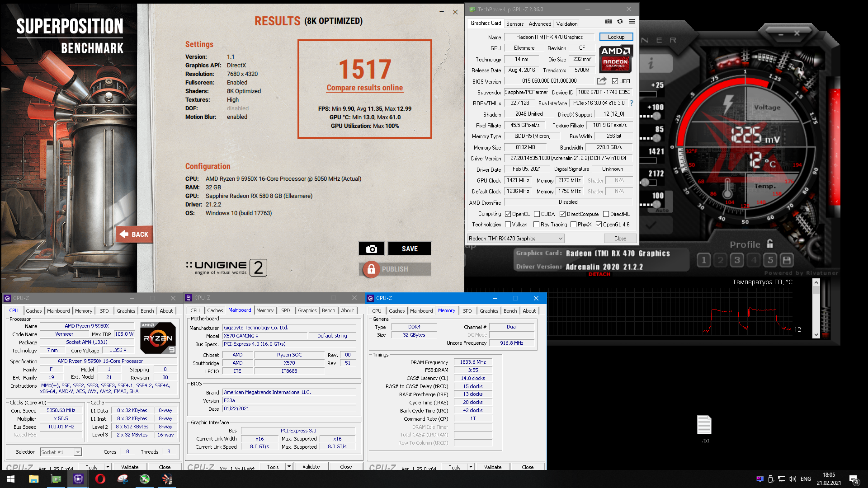Click the Afterburner fan speed 100 slider knob
The width and height of the screenshot is (868, 488).
click(x=657, y=204)
